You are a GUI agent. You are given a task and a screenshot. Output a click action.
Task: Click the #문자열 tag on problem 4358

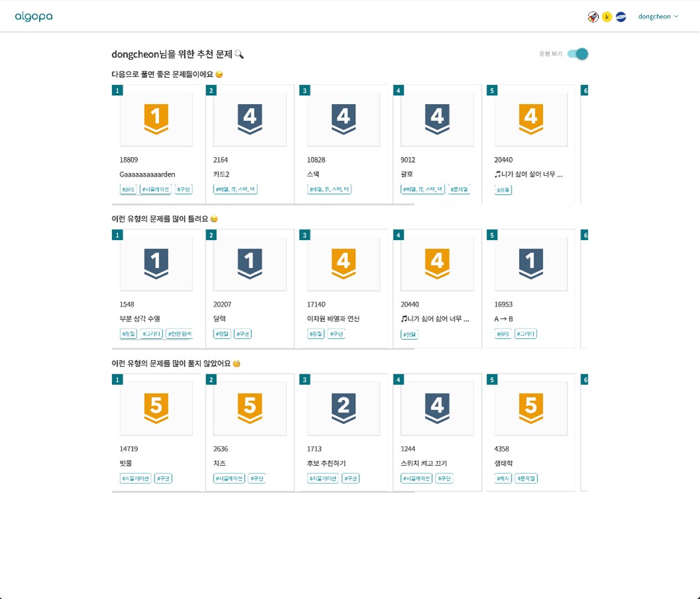[x=526, y=479]
